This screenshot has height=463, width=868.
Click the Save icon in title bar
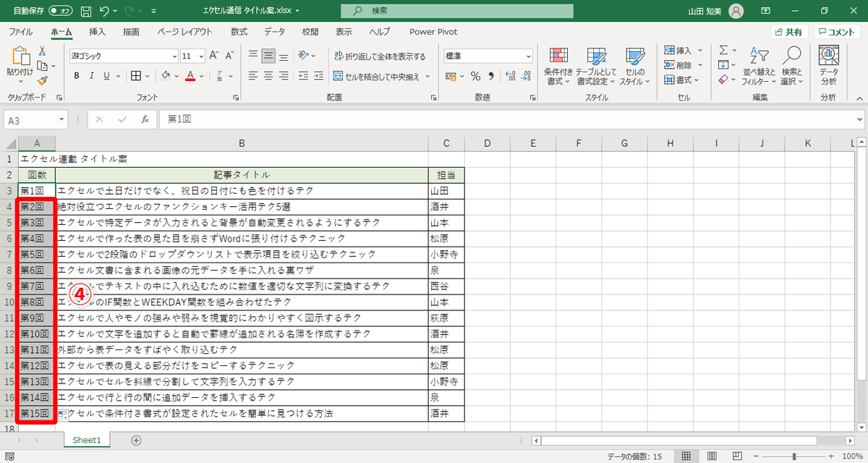coord(86,12)
